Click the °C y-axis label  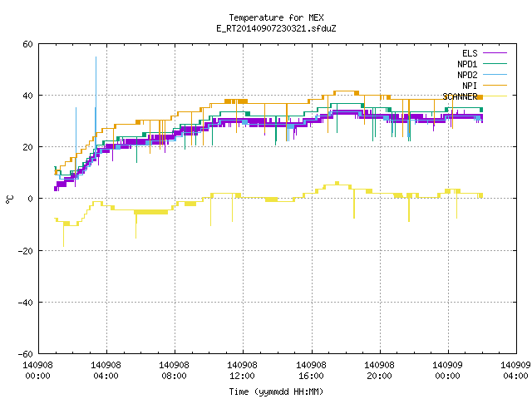(x=9, y=199)
